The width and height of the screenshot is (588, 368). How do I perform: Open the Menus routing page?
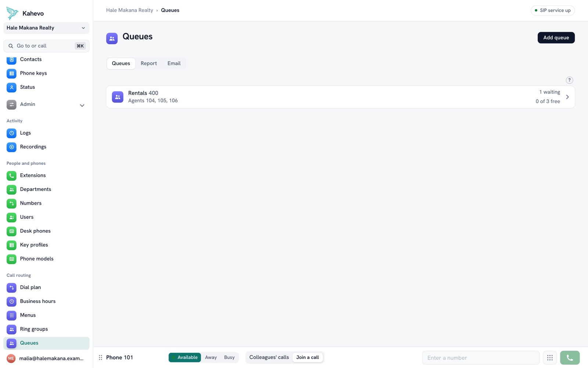coord(46,315)
